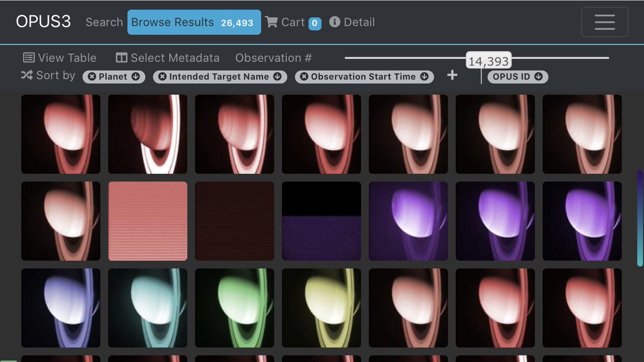Open the green Saturn thumbnail

click(x=235, y=308)
